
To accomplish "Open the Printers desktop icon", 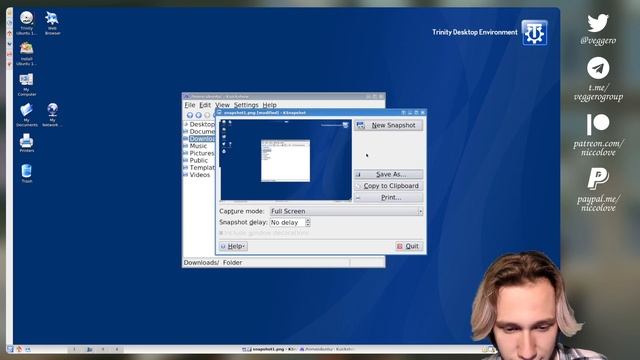I will (27, 143).
